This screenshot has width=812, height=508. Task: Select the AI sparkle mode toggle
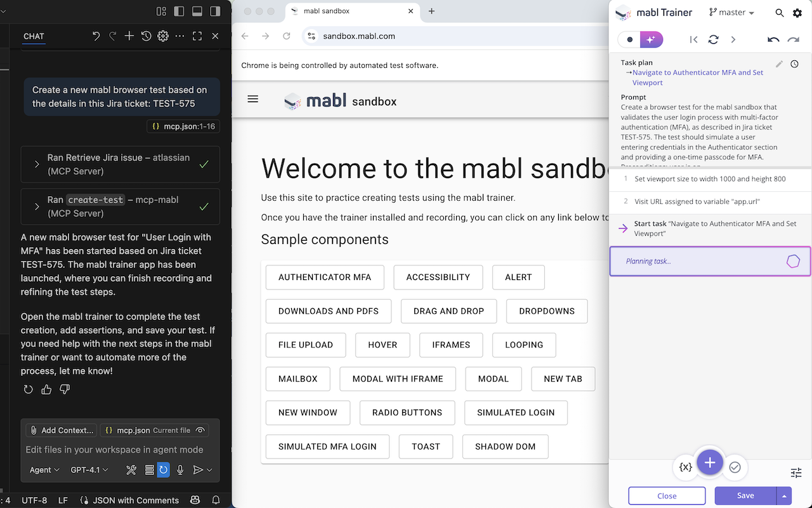[x=652, y=39]
